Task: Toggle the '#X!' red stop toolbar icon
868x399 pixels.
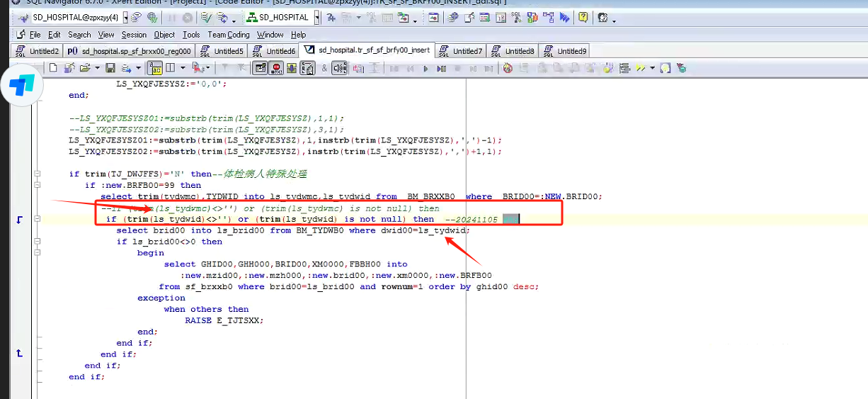Action: tap(277, 68)
